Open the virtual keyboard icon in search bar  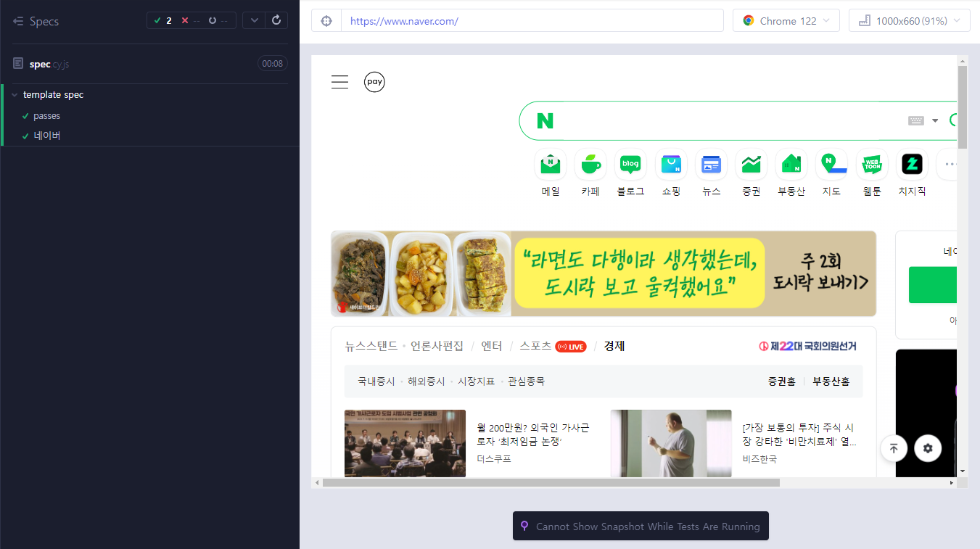[915, 120]
